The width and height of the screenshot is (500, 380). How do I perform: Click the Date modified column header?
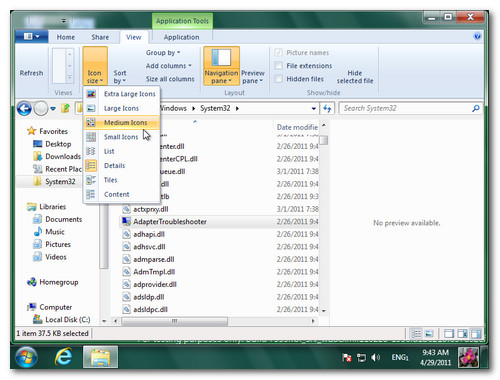(x=297, y=127)
